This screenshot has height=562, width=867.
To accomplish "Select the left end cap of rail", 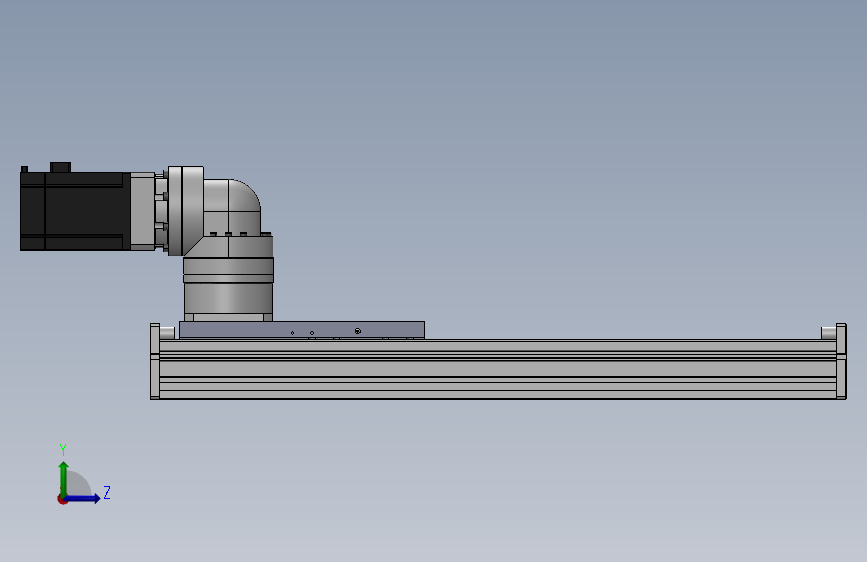I will (x=155, y=361).
